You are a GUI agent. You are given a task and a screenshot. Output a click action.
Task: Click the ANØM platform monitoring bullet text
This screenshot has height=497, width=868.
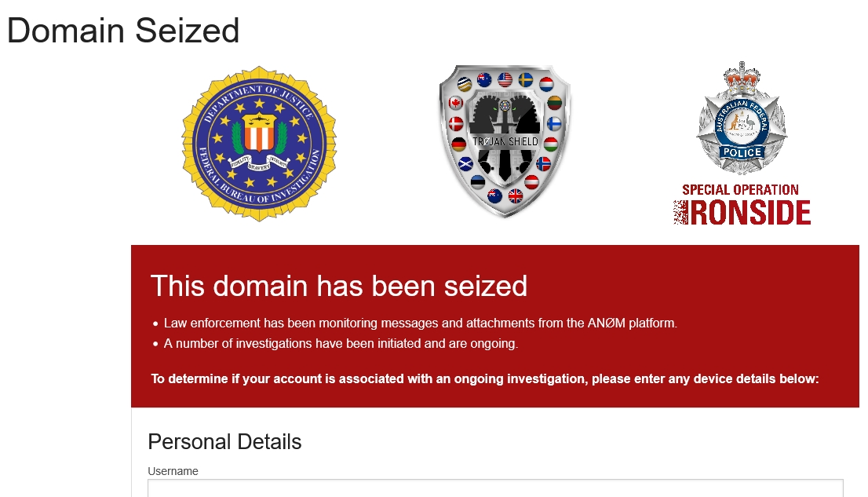point(420,323)
